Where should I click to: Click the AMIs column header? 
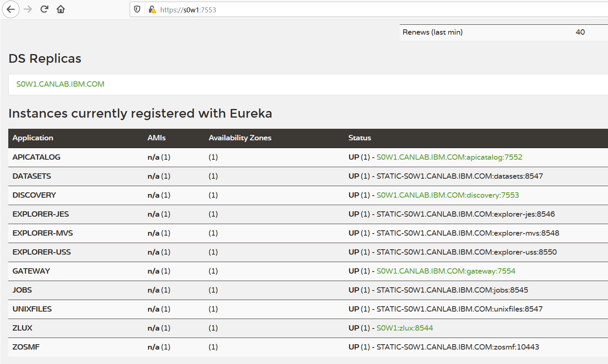156,138
